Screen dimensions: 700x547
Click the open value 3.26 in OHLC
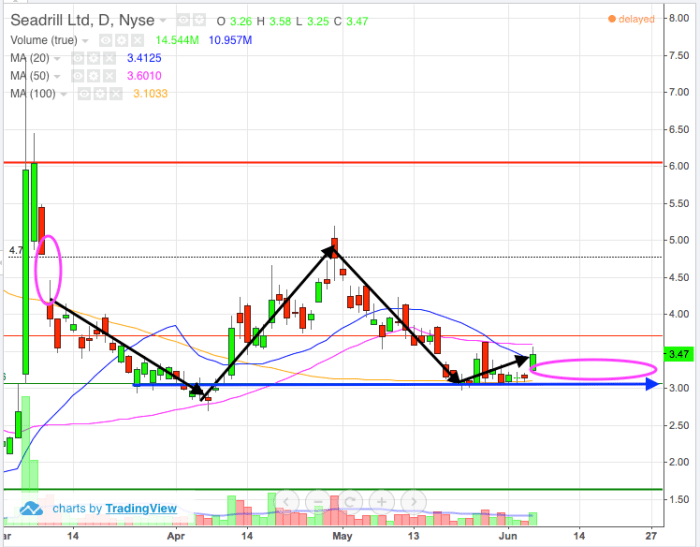coord(241,21)
